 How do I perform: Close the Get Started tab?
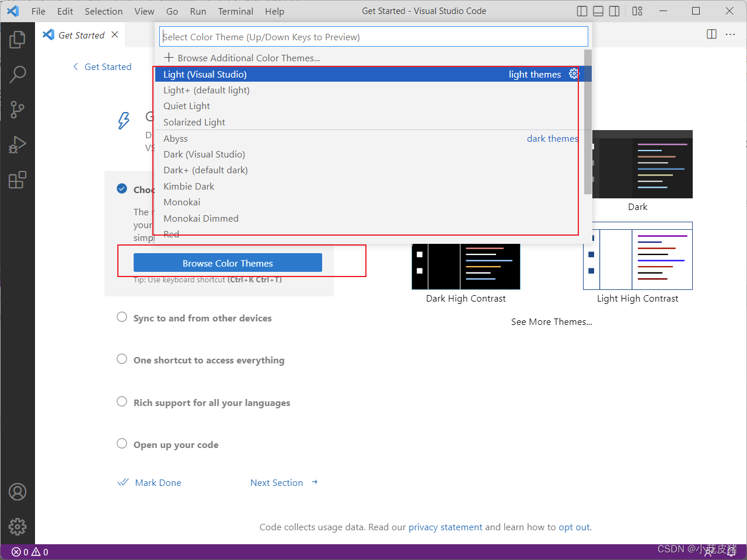[115, 34]
